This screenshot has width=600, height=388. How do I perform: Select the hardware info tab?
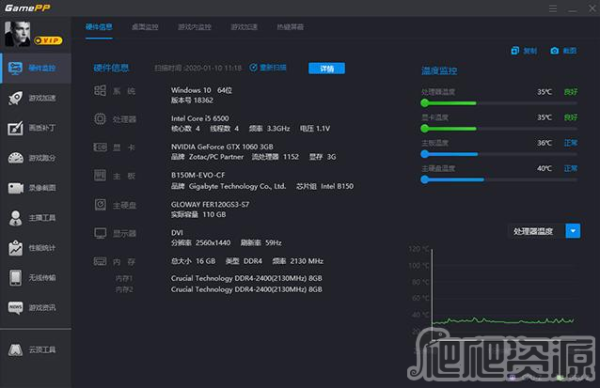point(99,27)
